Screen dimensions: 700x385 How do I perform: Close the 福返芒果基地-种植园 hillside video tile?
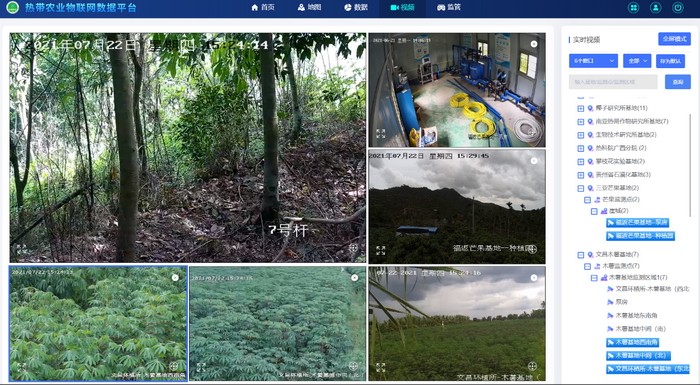tap(533, 161)
